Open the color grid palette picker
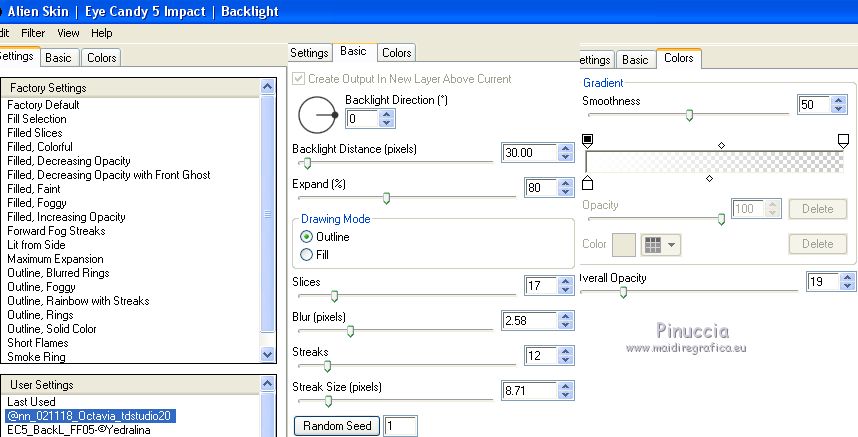This screenshot has width=858, height=437. pos(660,245)
